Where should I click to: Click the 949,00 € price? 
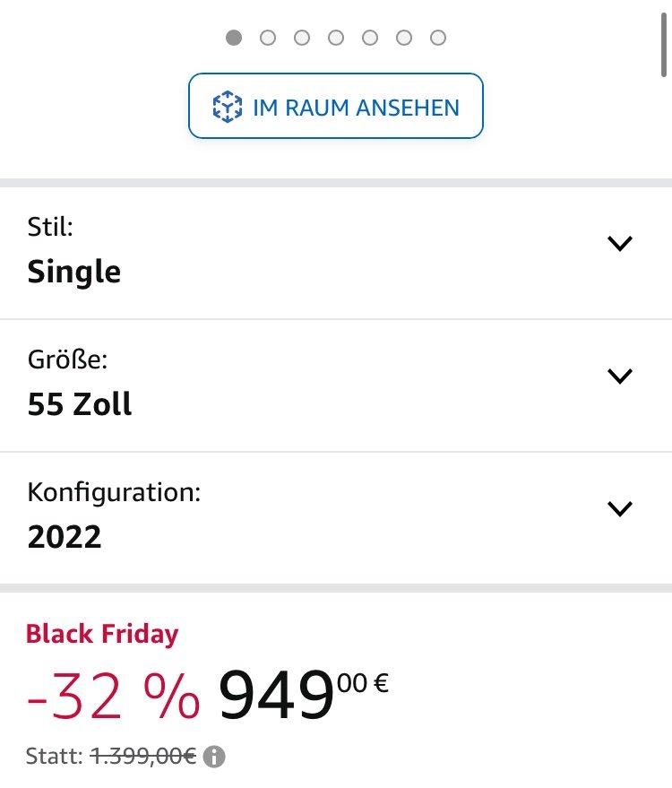[x=304, y=696]
